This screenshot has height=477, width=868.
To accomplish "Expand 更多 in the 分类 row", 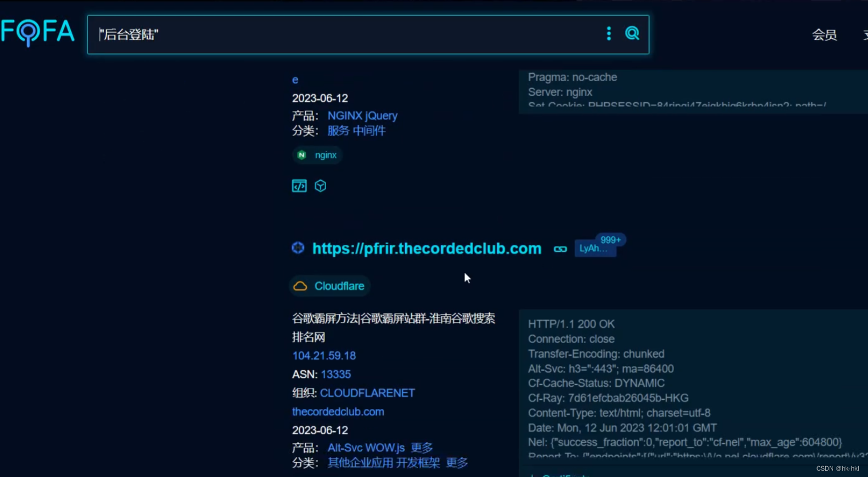I will (x=457, y=463).
